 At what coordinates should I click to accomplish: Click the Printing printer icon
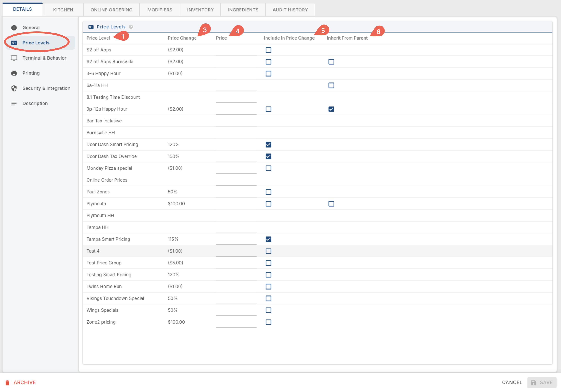click(14, 73)
